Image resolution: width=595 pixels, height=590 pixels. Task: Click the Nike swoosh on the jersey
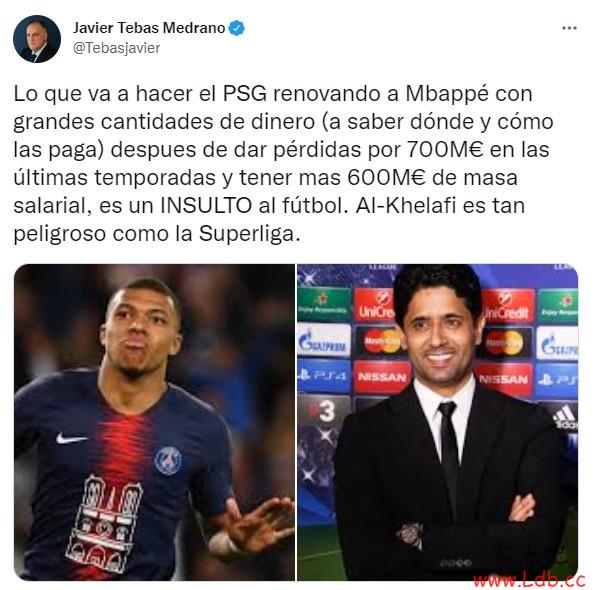click(71, 439)
